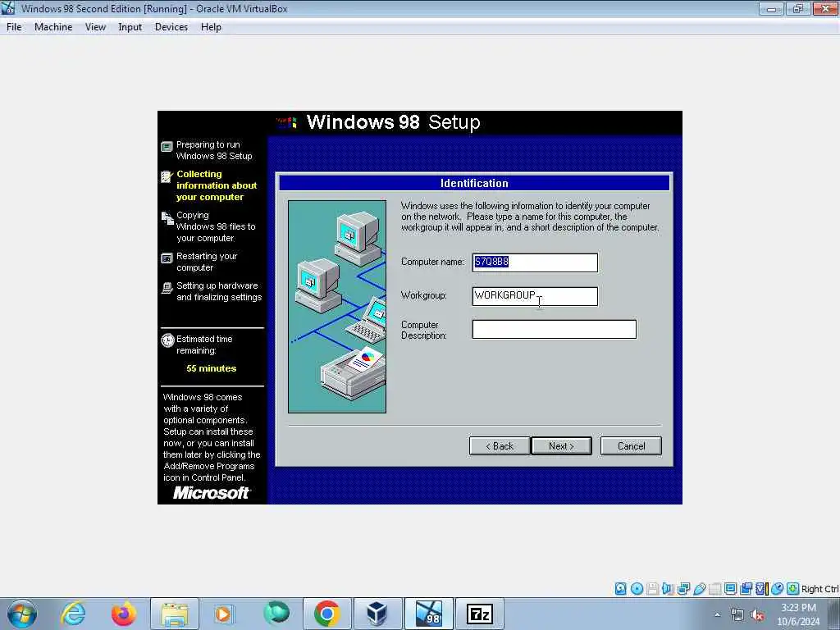Switch to Windows 98 VM taskbar button
Screen dimensions: 840x630
coord(429,614)
